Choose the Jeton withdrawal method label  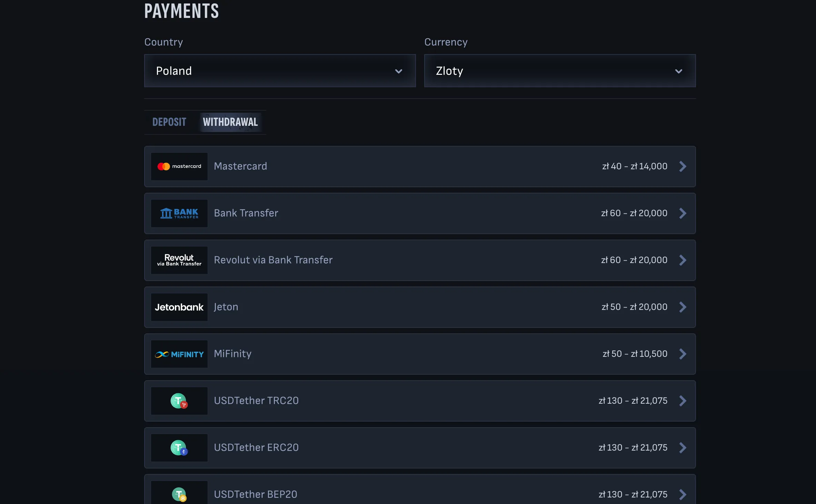226,307
